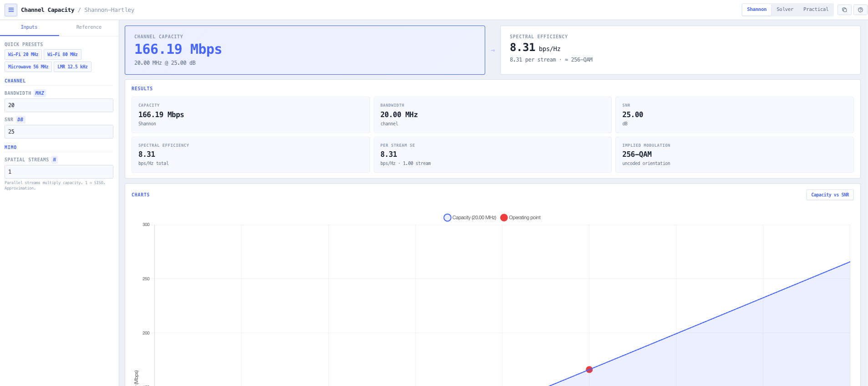
Task: Open the help question-mark icon
Action: [x=860, y=10]
